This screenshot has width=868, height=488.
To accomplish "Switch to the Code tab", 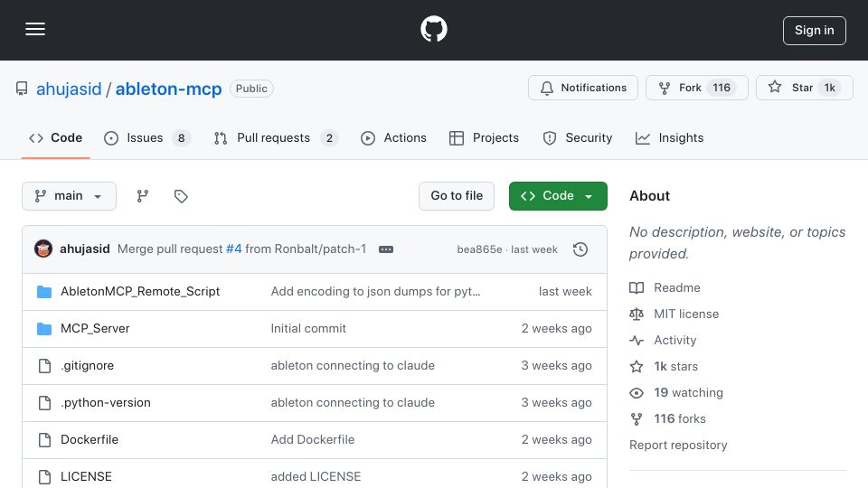I will click(x=55, y=137).
